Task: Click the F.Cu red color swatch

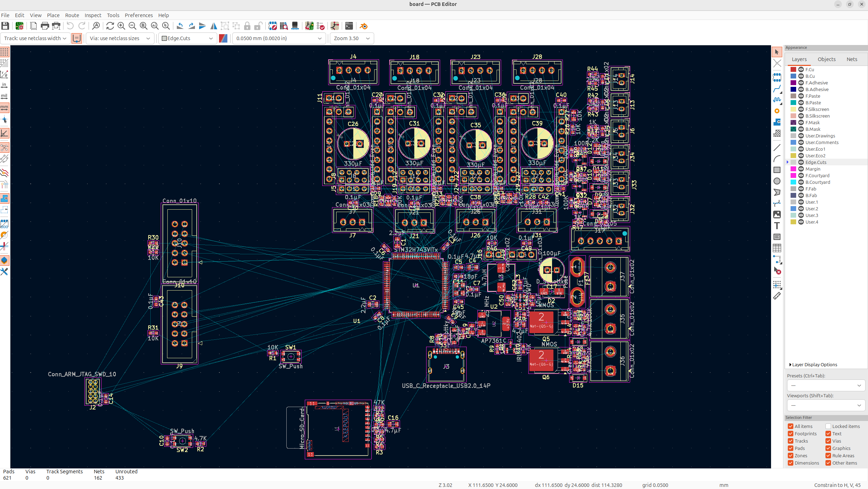Action: (793, 70)
